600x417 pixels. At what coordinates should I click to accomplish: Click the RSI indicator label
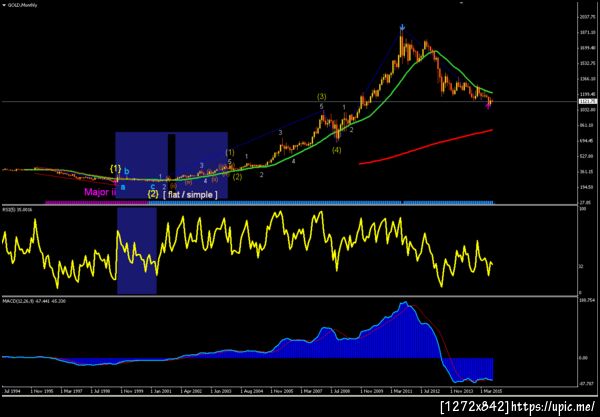18,210
